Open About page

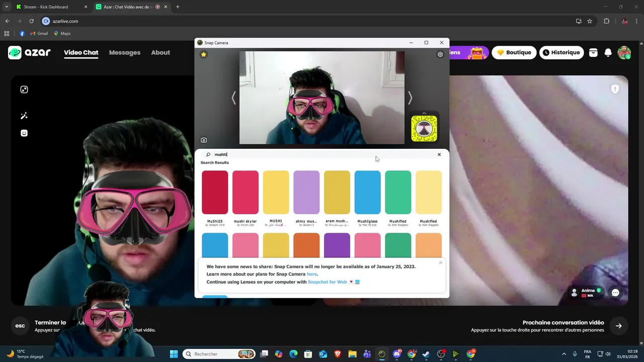tap(160, 52)
